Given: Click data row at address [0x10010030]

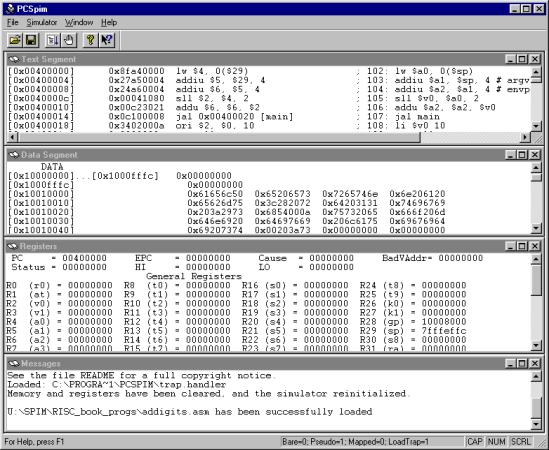Looking at the screenshot, I should (x=226, y=221).
